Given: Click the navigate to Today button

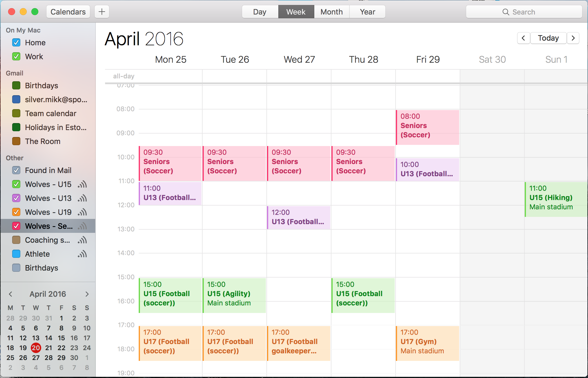Looking at the screenshot, I should 549,39.
